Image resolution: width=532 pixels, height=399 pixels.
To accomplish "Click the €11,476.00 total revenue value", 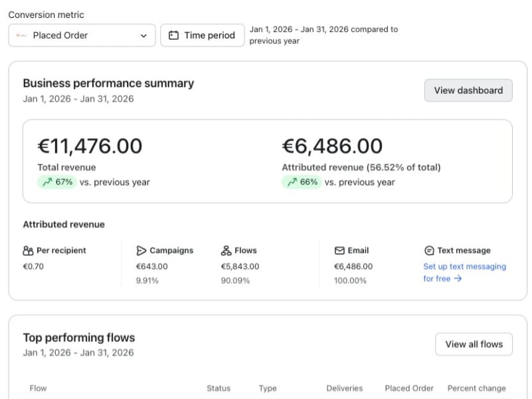I will click(90, 146).
